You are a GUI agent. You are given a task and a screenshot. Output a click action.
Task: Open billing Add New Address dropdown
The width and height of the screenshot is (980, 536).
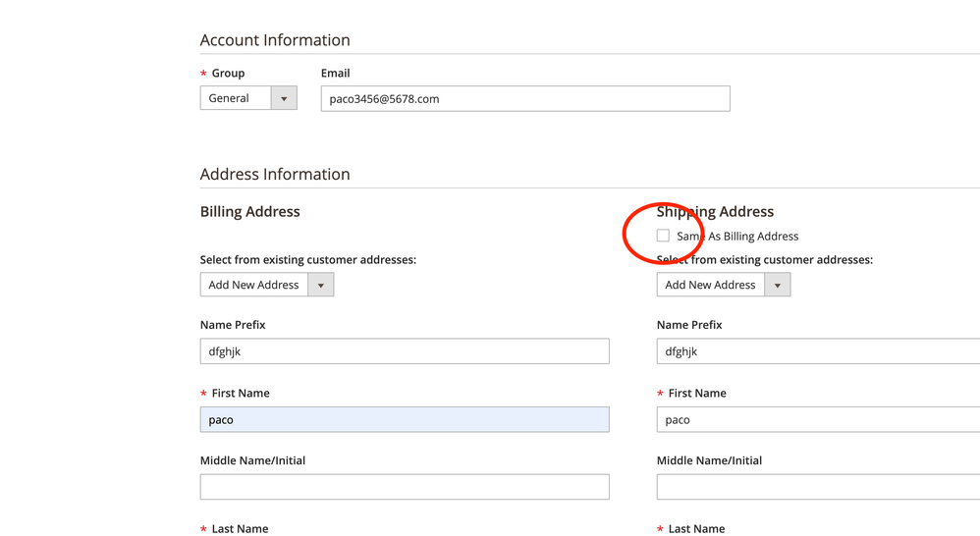[x=254, y=285]
